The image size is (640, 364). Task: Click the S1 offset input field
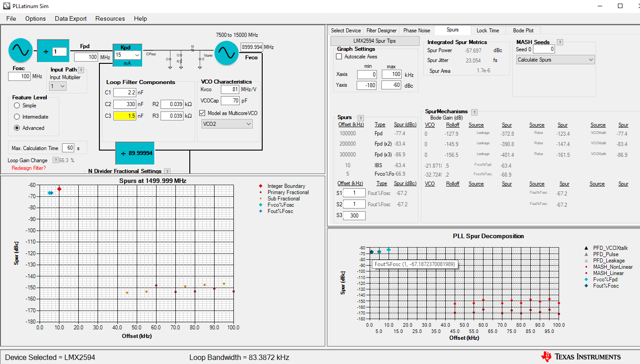(354, 193)
